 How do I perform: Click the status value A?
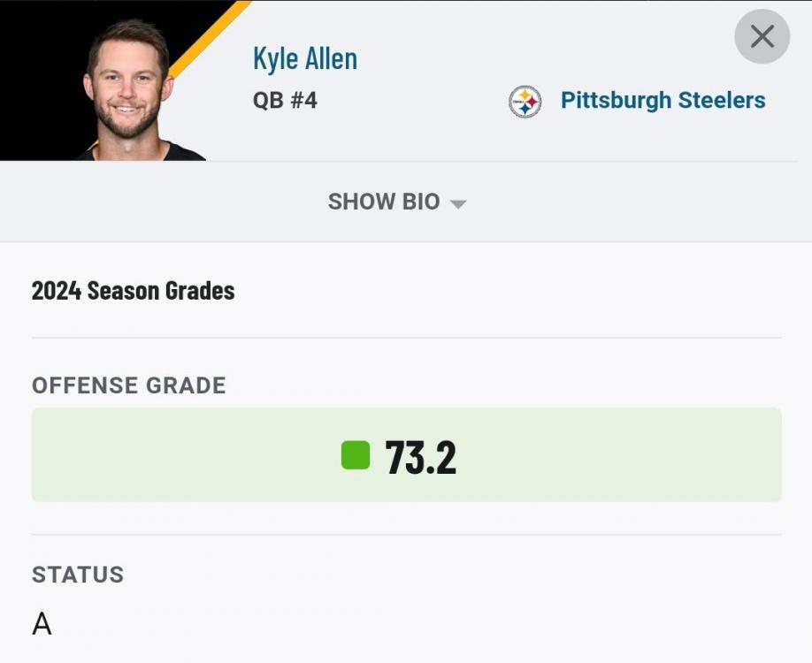point(42,625)
